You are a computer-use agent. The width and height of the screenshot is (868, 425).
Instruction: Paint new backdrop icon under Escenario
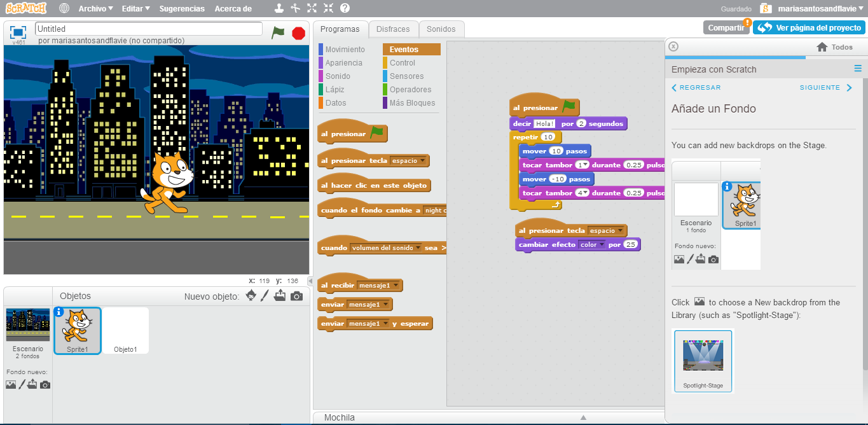pos(22,384)
